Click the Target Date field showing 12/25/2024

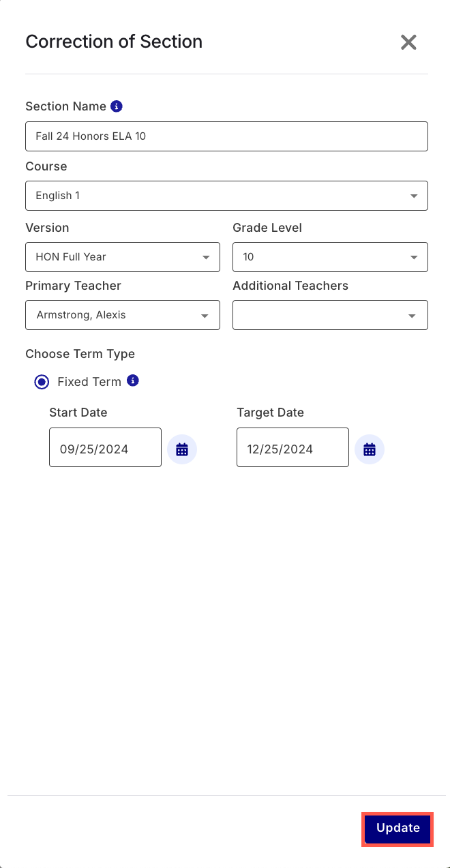pyautogui.click(x=292, y=447)
